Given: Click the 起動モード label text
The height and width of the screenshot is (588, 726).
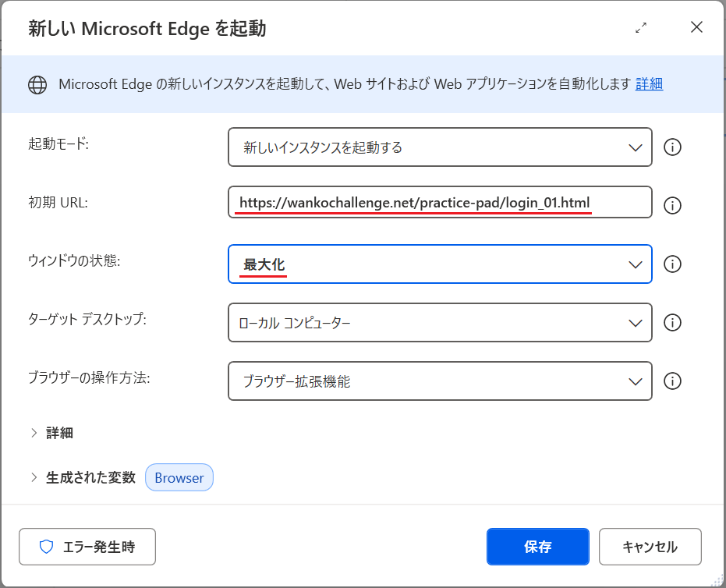Looking at the screenshot, I should click(58, 144).
